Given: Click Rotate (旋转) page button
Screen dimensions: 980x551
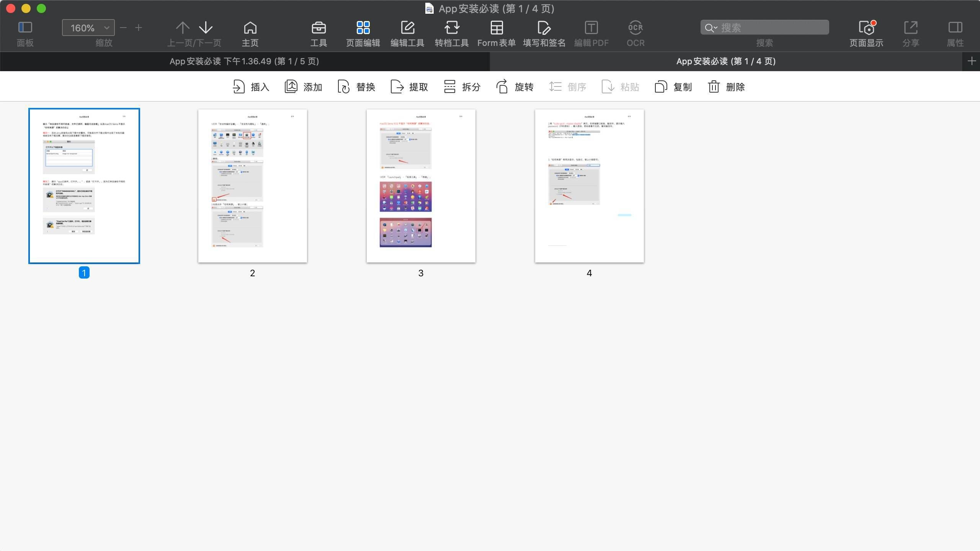Looking at the screenshot, I should 515,87.
